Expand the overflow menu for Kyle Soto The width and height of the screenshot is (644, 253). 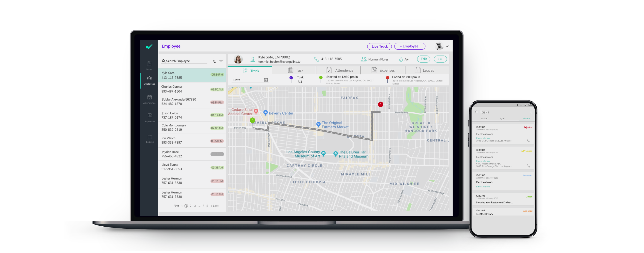tap(440, 59)
